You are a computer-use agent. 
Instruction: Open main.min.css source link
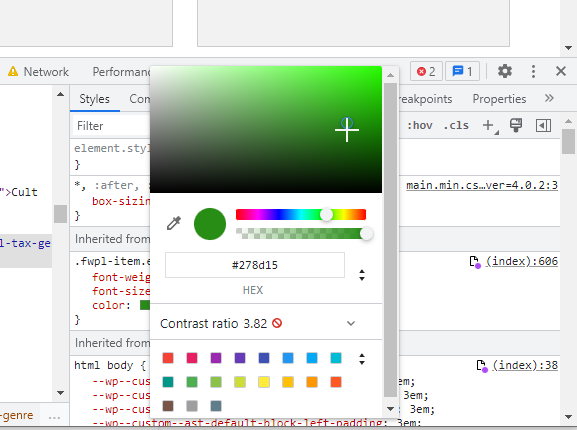[482, 185]
